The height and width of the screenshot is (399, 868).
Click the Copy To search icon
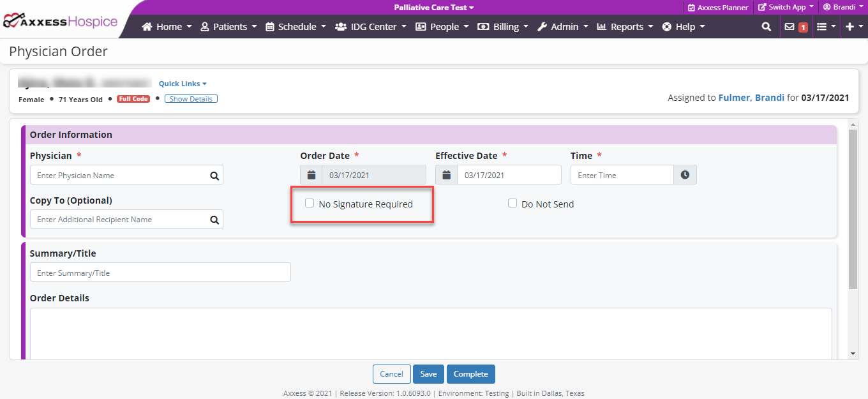[214, 220]
